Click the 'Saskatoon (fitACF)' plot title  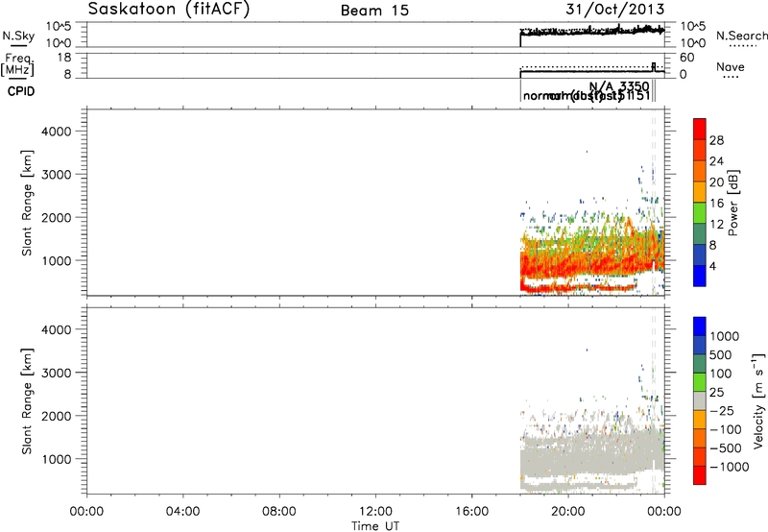tap(169, 10)
